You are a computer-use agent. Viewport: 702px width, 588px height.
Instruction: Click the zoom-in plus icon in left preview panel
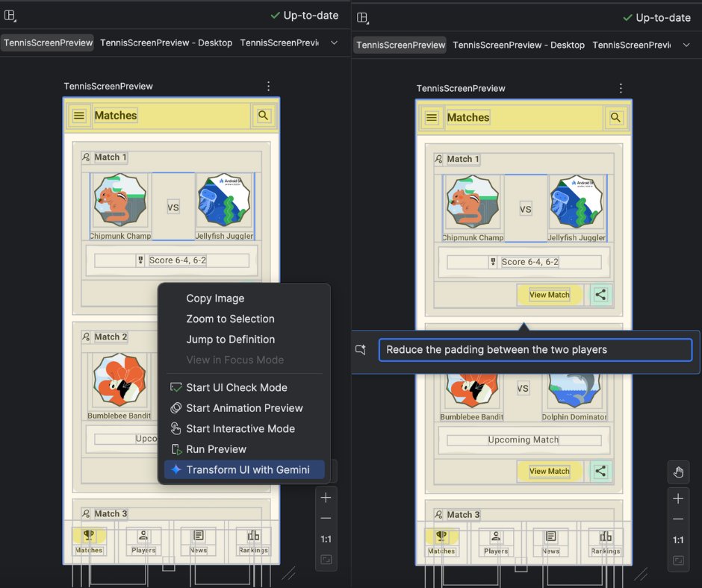point(326,497)
